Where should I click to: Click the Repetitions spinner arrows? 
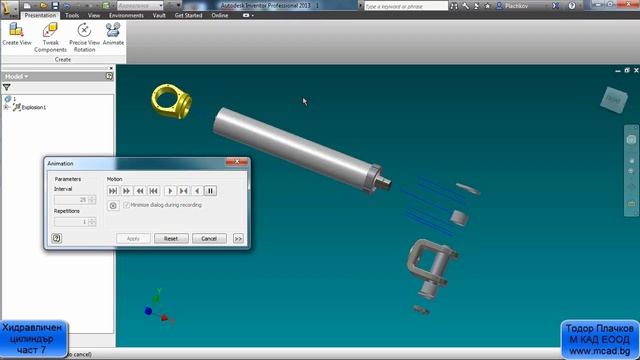pyautogui.click(x=92, y=222)
